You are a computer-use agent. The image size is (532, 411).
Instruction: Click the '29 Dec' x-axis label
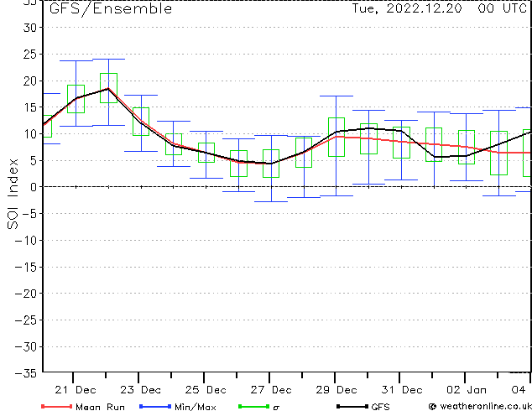click(x=336, y=390)
